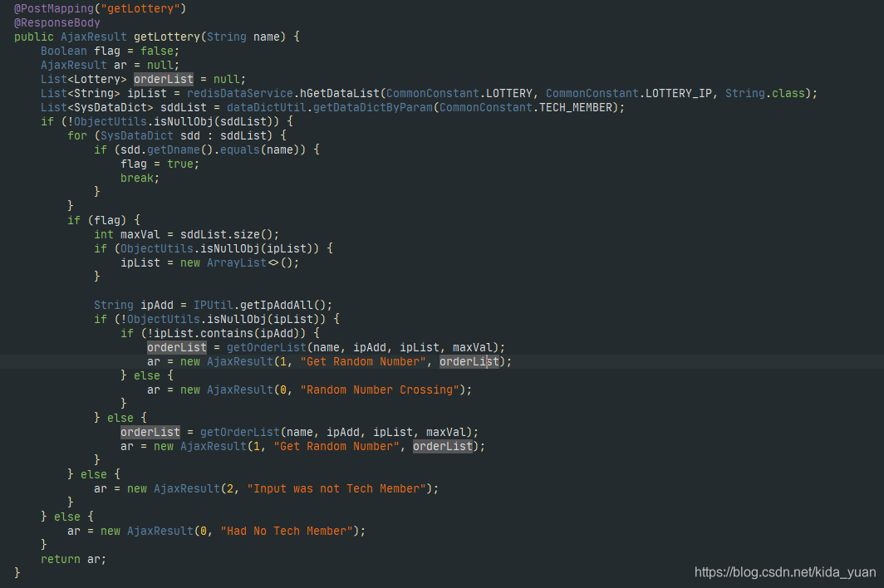Click 'true' in the flag assignment
The height and width of the screenshot is (588, 884).
click(179, 164)
